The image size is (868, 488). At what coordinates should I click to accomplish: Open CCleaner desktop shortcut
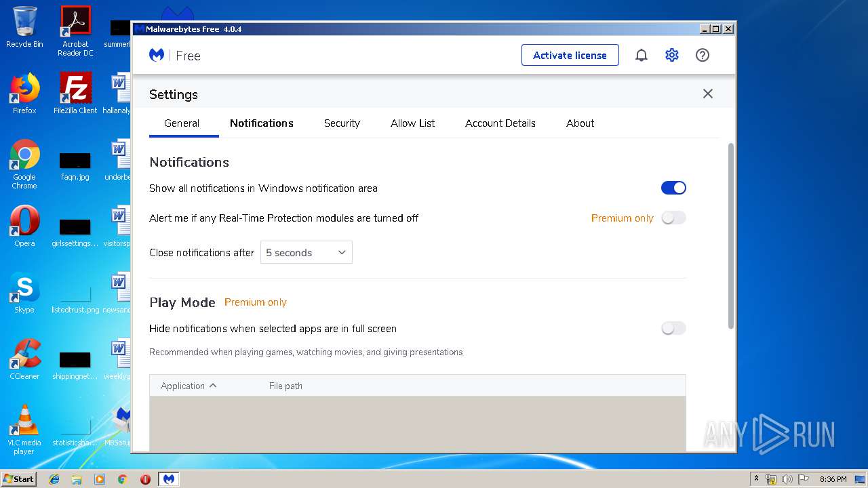click(24, 359)
